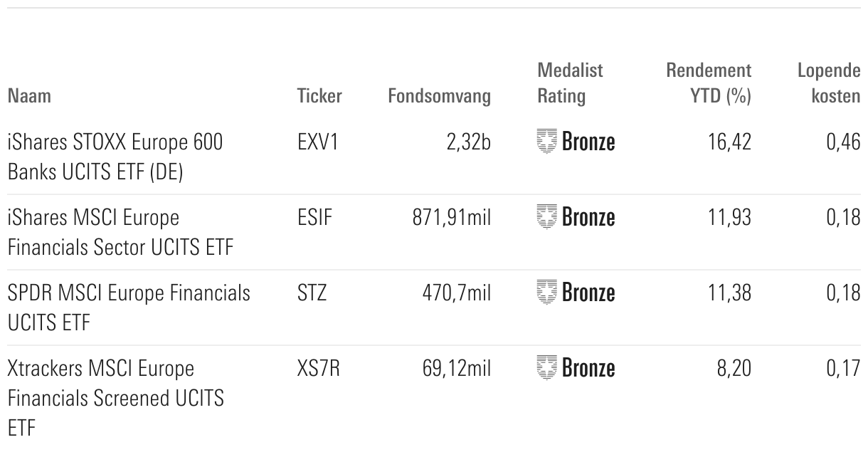Click Bronze medal icon for ESIF row
This screenshot has width=868, height=457.
coord(547,217)
